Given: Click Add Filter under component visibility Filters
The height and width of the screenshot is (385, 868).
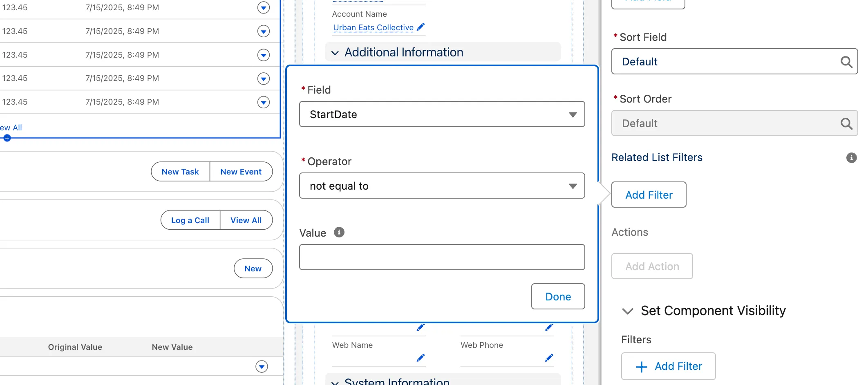Looking at the screenshot, I should tap(668, 366).
